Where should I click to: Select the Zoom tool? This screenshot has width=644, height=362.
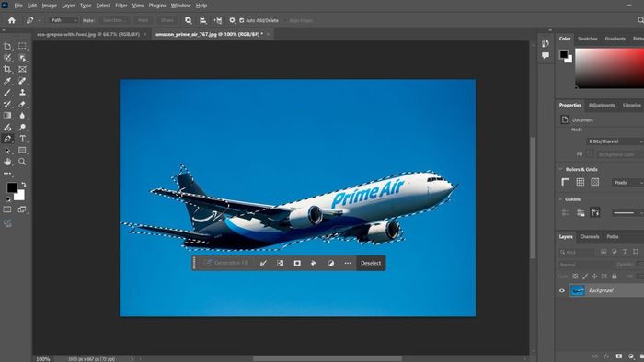22,162
